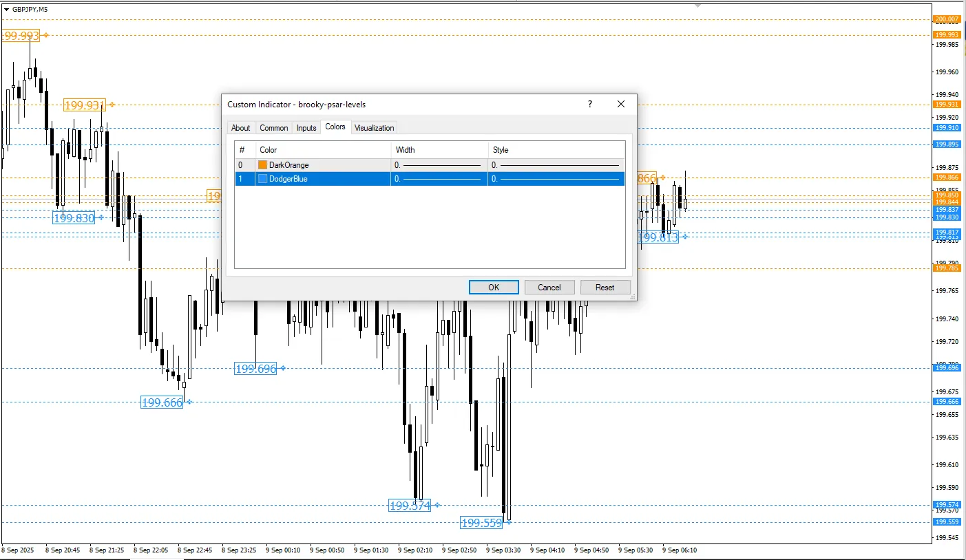Viewport: 966px width, 560px height.
Task: Open the Width dropdown for DodgerBlue
Action: pyautogui.click(x=439, y=179)
